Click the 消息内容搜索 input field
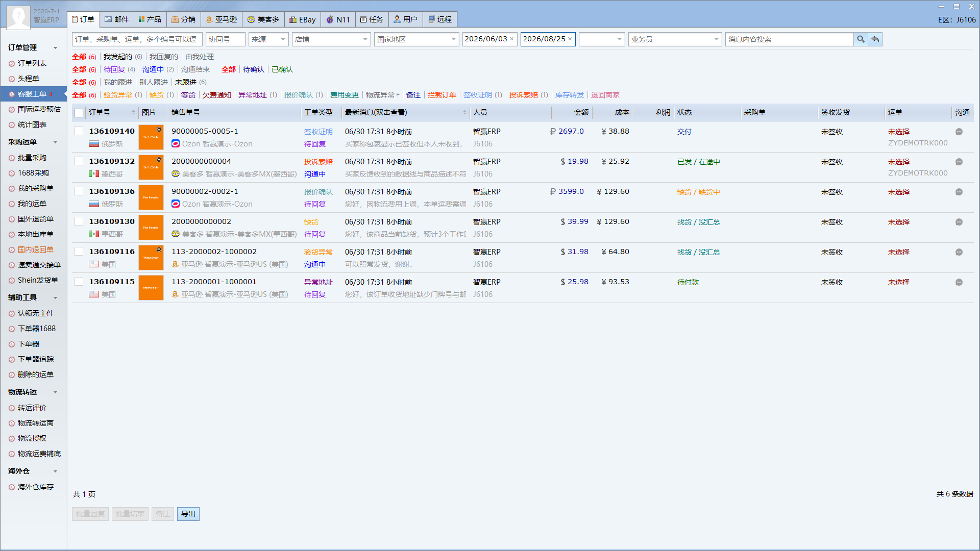 point(789,39)
